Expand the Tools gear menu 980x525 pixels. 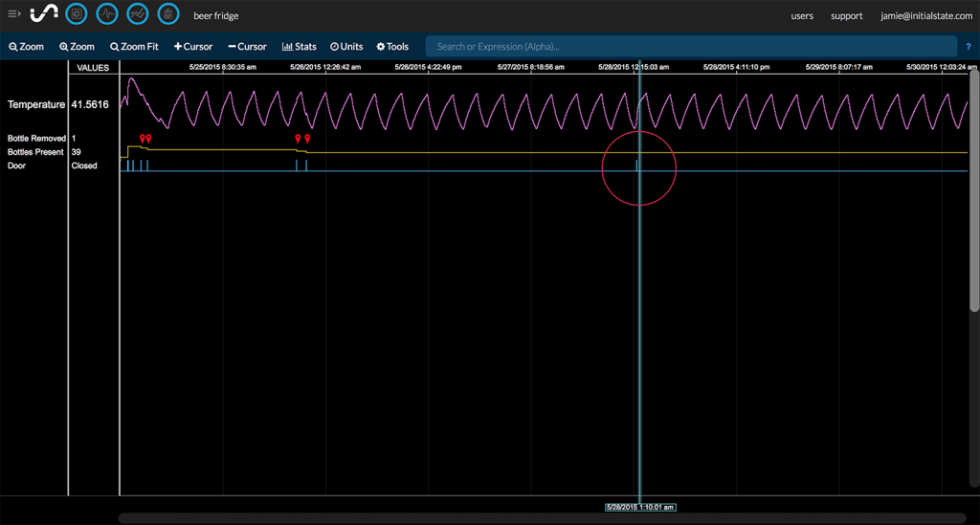[x=392, y=47]
